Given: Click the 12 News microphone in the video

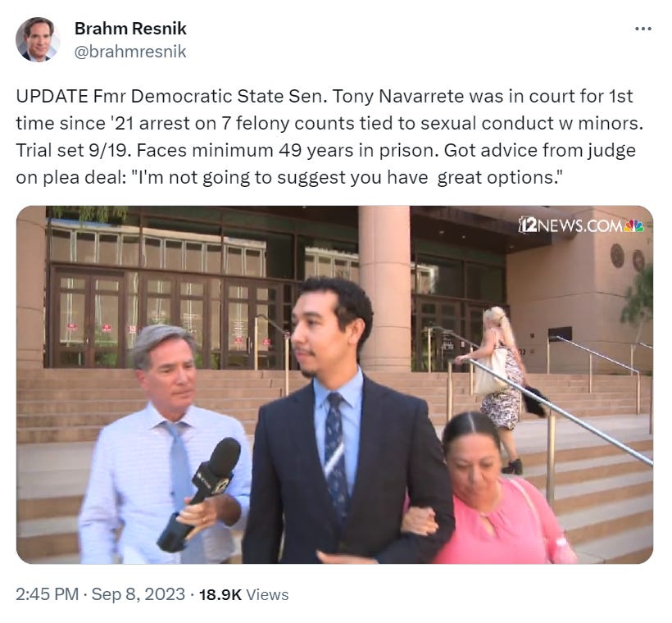Looking at the screenshot, I should coord(199,494).
